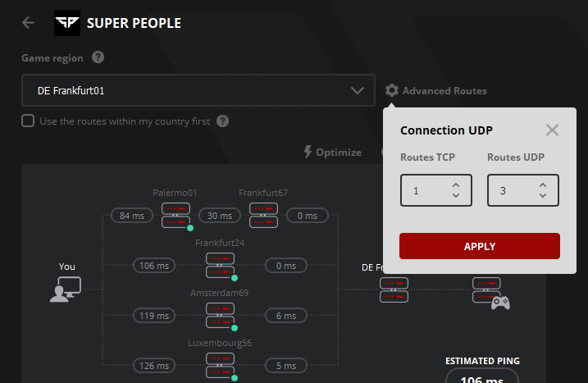
Task: Click the 119 ms latency badge
Action: (154, 316)
